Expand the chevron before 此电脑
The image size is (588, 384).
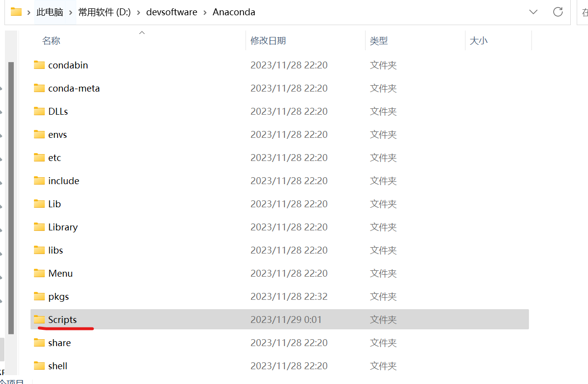(29, 12)
